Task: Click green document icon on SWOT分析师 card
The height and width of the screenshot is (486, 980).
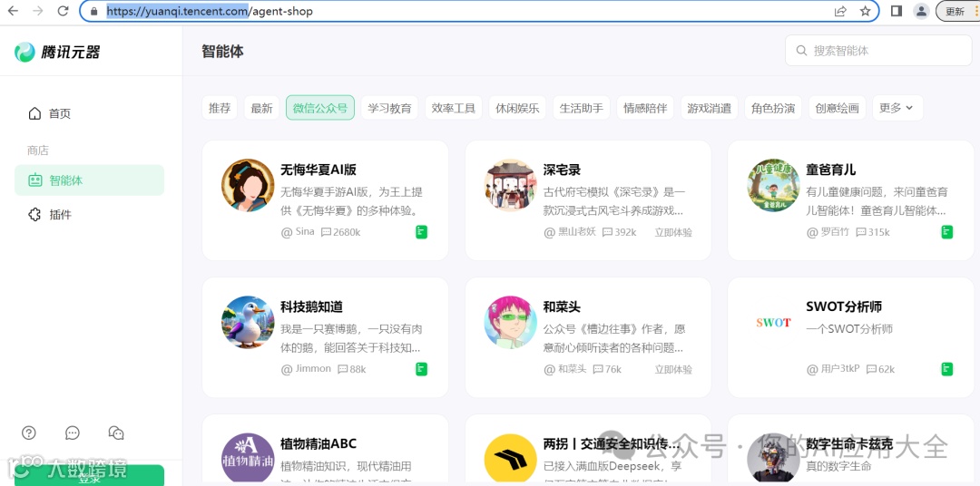Action: [947, 369]
